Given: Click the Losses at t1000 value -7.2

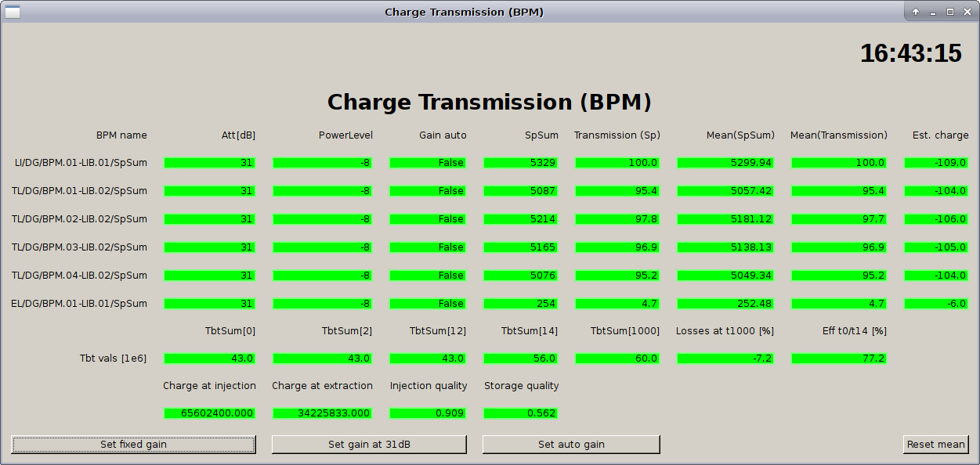Looking at the screenshot, I should point(726,359).
